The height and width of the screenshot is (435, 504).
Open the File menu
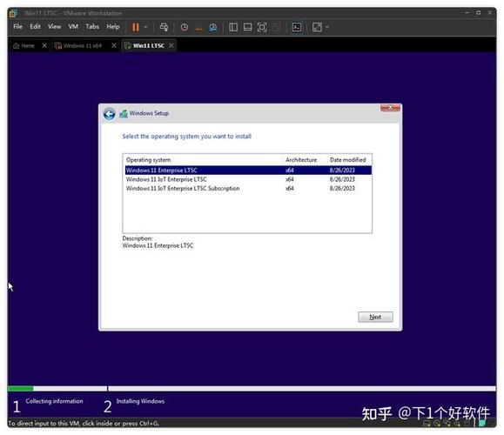pyautogui.click(x=17, y=27)
